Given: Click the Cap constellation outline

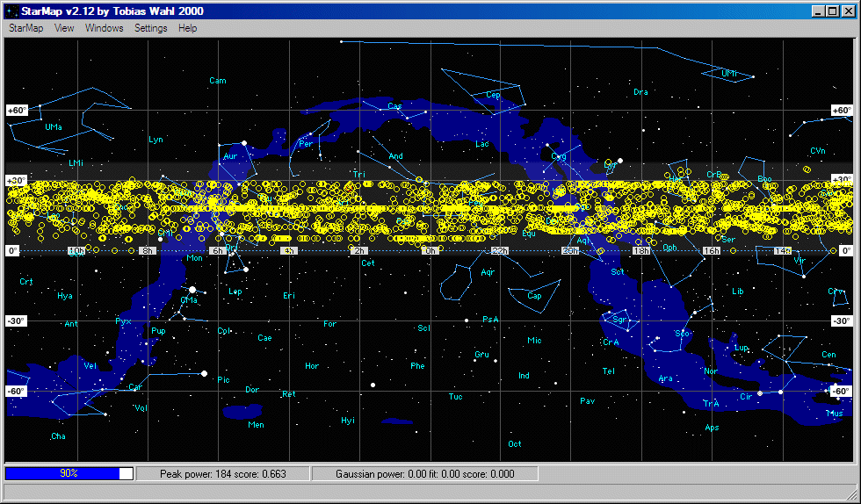Looking at the screenshot, I should (532, 295).
